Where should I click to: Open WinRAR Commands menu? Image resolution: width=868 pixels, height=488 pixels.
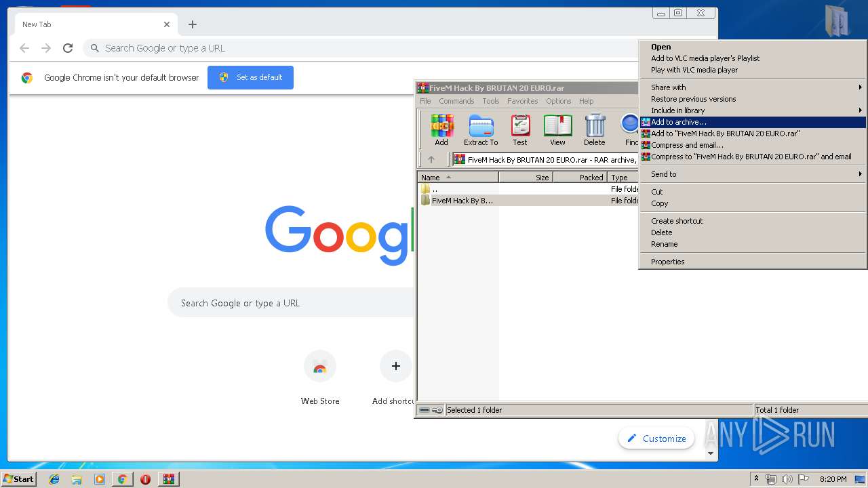tap(456, 101)
